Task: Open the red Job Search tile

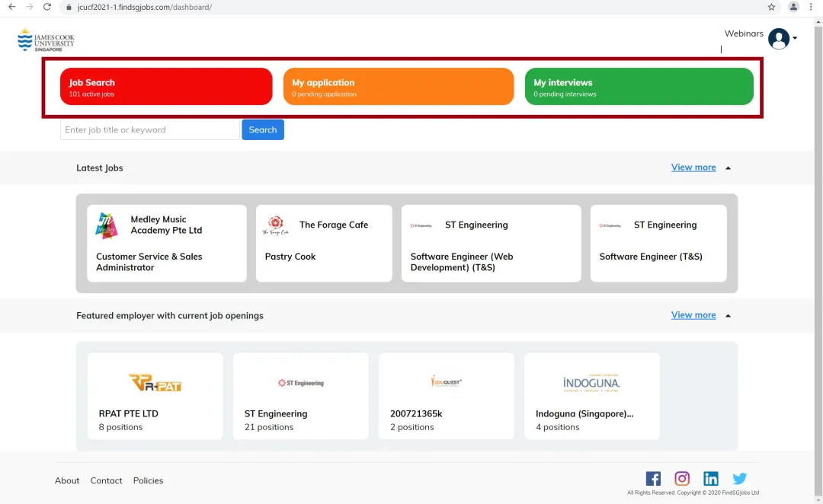Action: click(166, 87)
